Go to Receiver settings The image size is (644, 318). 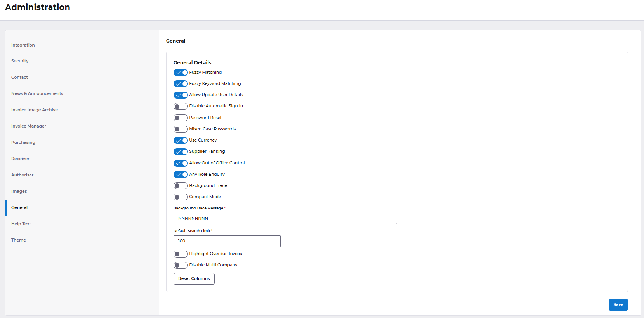pos(20,159)
